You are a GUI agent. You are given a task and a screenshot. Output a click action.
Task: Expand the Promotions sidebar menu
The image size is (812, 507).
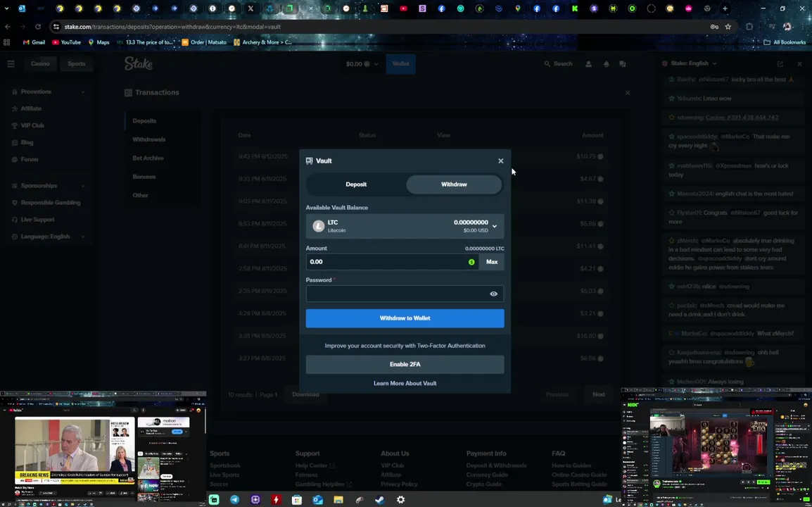point(48,92)
